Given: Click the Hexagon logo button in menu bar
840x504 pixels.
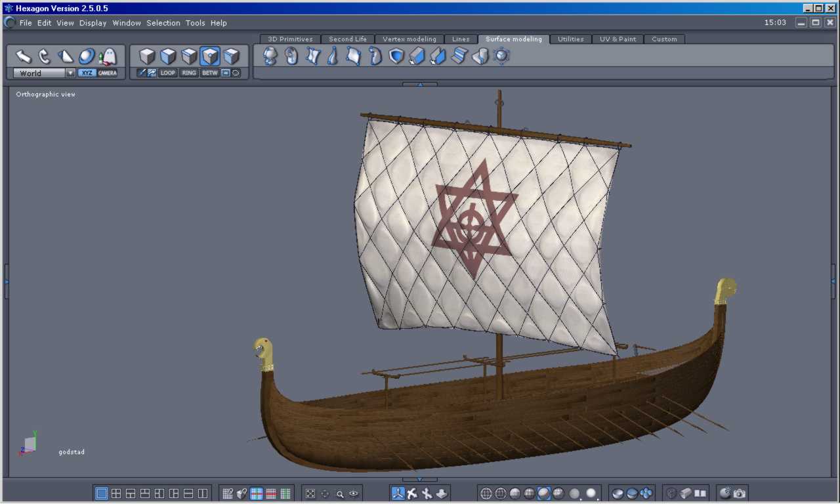Looking at the screenshot, I should pos(9,22).
